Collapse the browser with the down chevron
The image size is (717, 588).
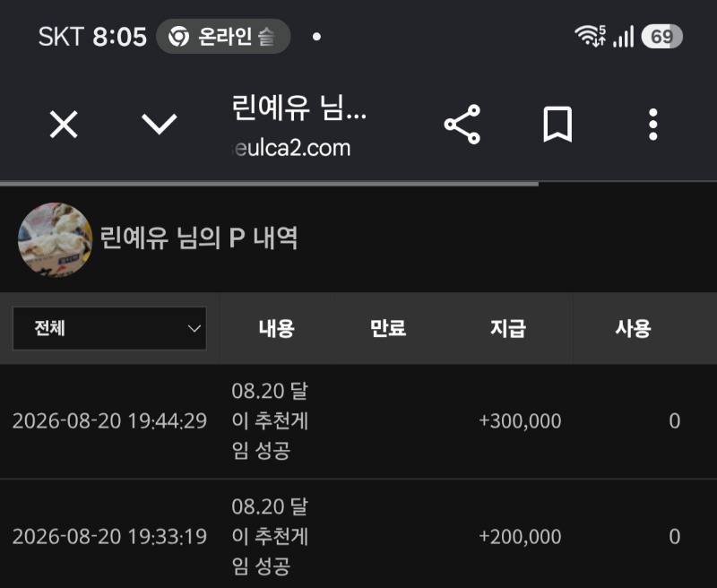159,124
